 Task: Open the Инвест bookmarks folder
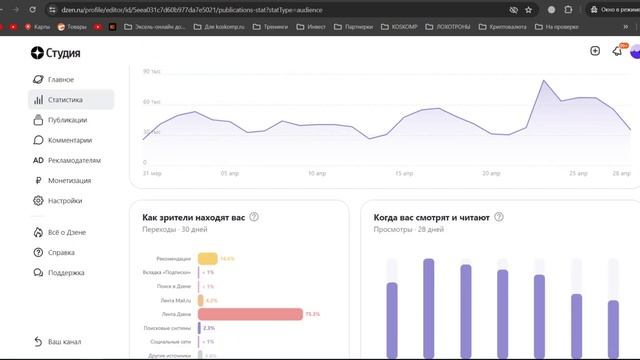click(311, 27)
